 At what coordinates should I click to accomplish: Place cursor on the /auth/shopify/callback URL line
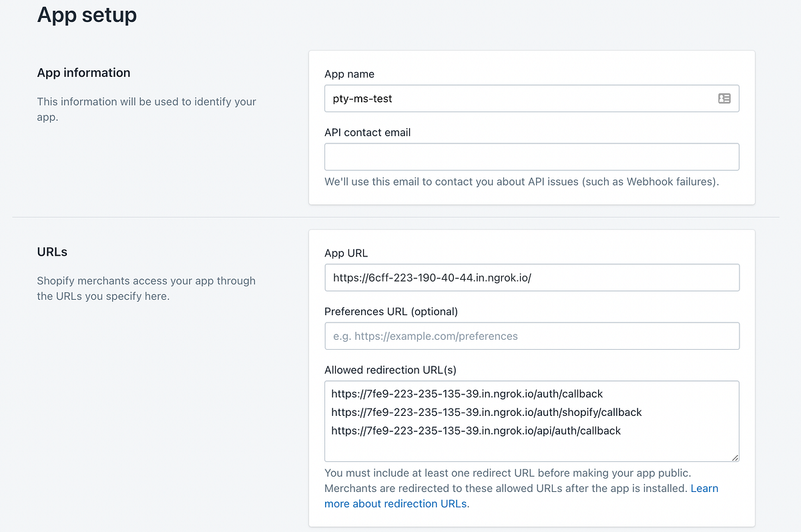pos(486,412)
